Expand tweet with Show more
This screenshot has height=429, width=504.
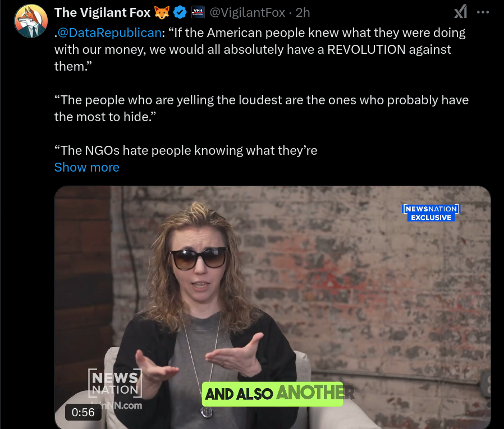coord(87,167)
